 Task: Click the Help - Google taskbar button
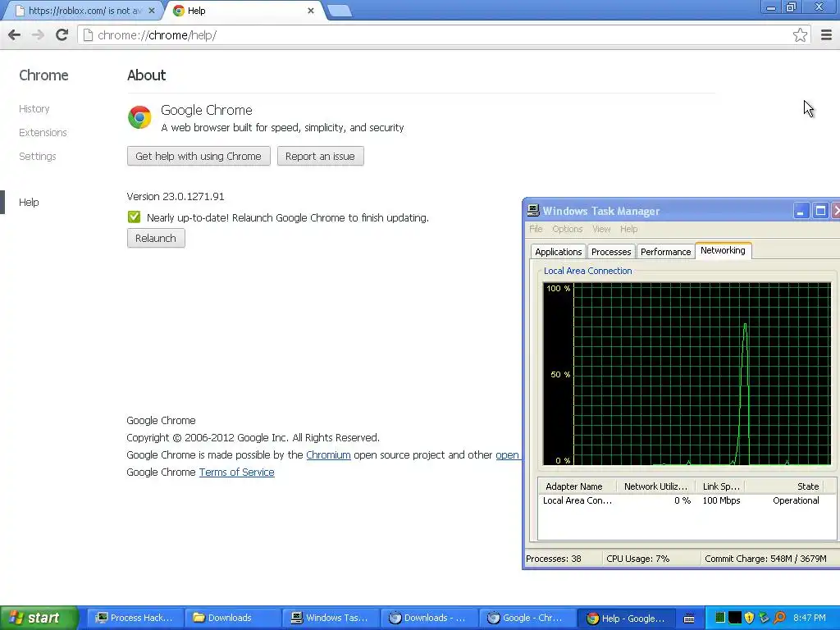[626, 619]
